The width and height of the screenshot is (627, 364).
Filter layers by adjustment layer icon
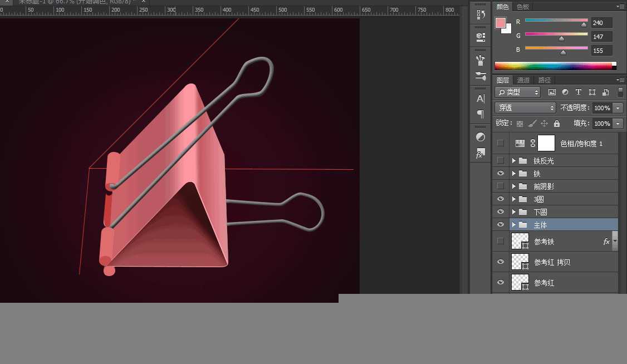[565, 92]
